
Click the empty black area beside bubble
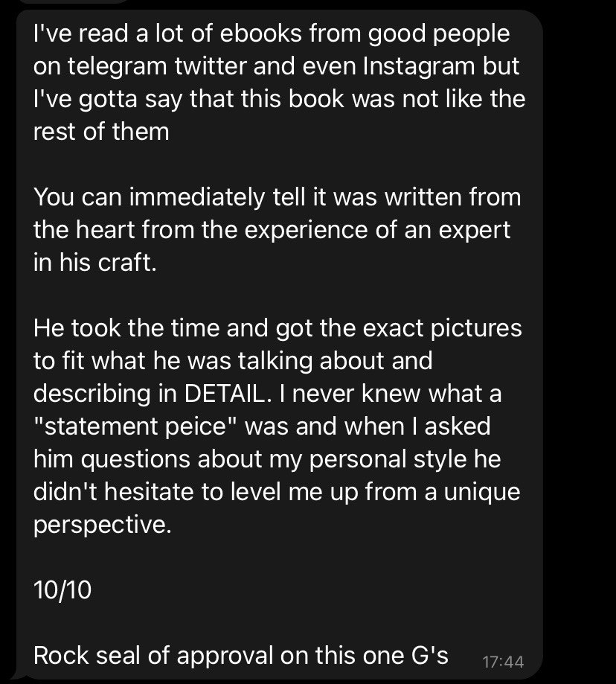580,340
